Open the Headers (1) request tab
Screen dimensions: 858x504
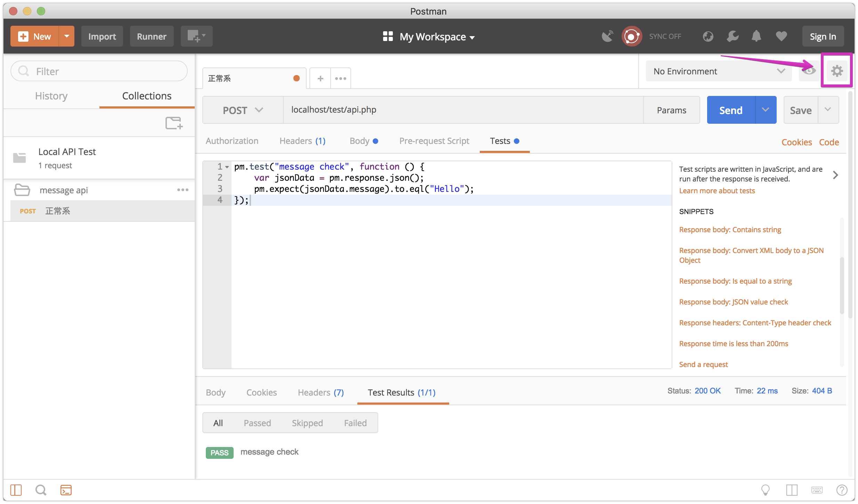[x=302, y=141]
